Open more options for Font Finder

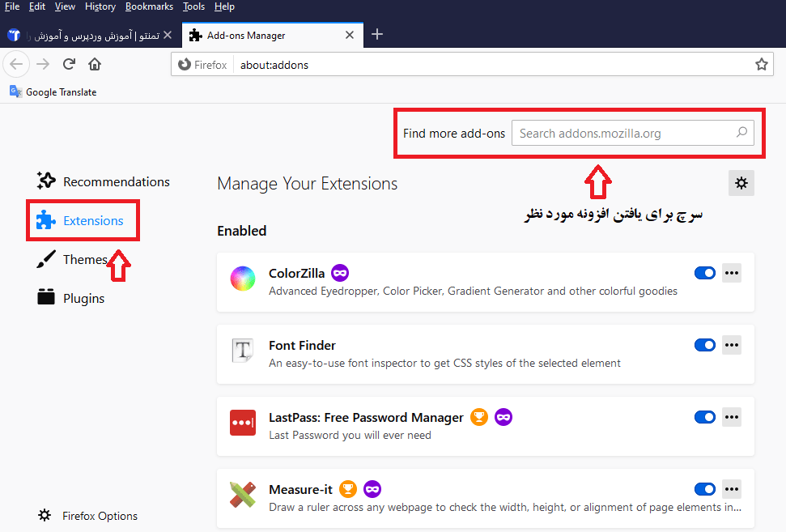(x=732, y=345)
